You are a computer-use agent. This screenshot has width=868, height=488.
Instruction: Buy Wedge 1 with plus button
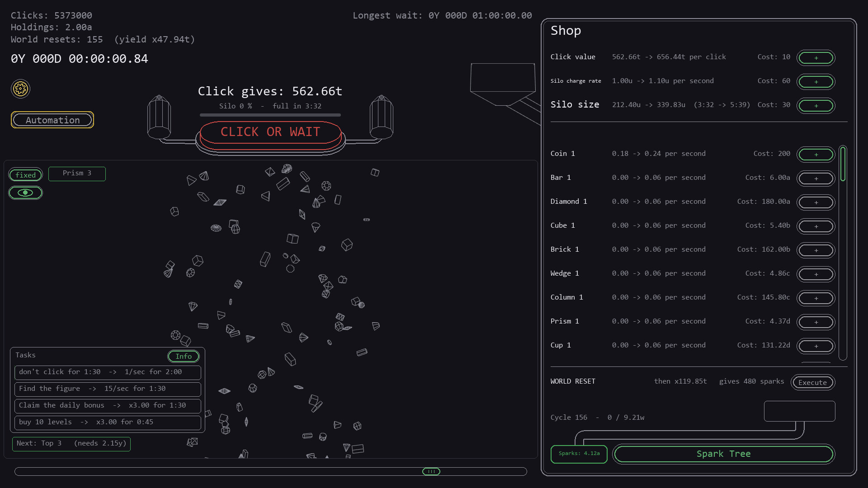click(816, 274)
